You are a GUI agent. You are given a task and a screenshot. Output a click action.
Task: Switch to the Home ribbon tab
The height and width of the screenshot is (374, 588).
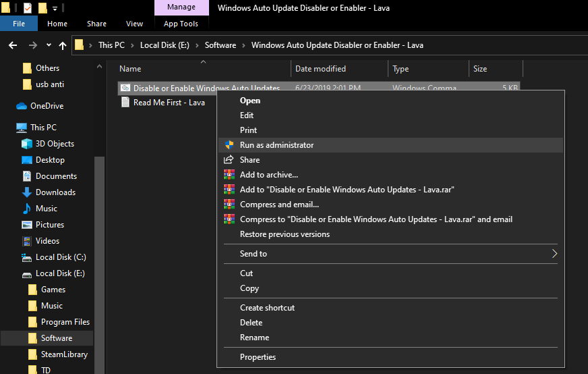pyautogui.click(x=57, y=24)
